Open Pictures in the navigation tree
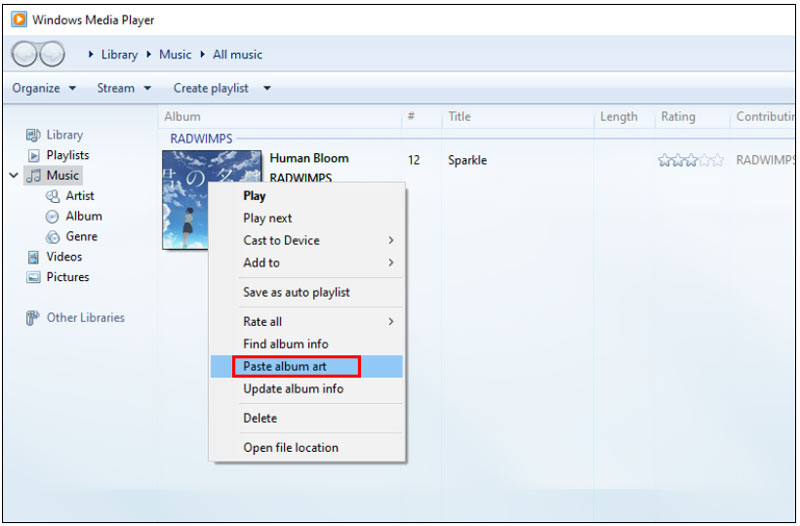Image resolution: width=800 pixels, height=526 pixels. coord(67,277)
